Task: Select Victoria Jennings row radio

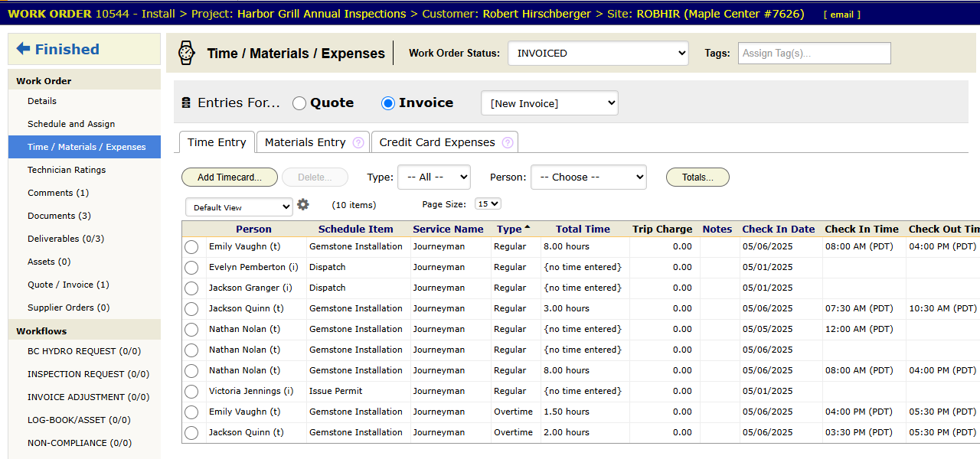Action: point(191,391)
